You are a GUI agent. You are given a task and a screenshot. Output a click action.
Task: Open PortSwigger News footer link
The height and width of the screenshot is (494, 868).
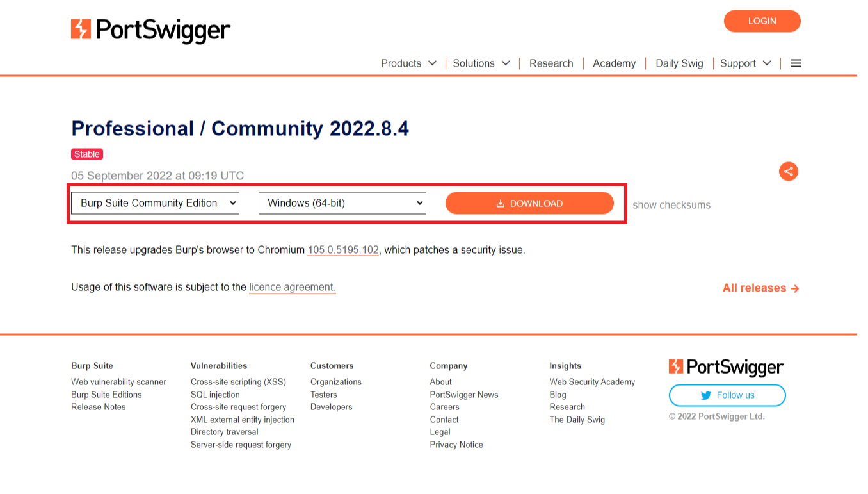pyautogui.click(x=464, y=395)
